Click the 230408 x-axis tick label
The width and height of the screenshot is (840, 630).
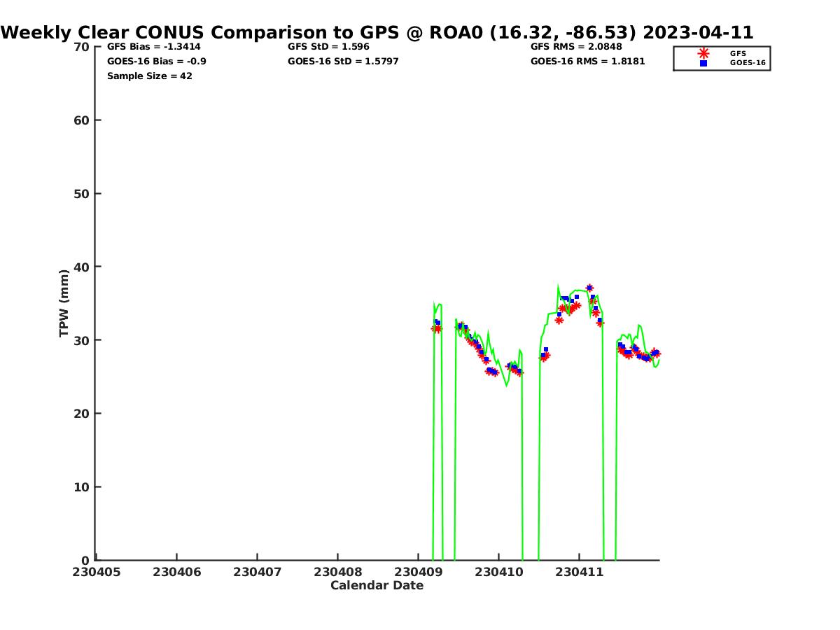click(x=337, y=572)
